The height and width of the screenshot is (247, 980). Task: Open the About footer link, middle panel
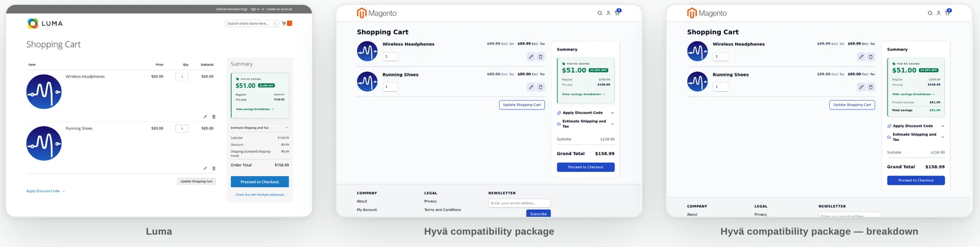point(362,201)
